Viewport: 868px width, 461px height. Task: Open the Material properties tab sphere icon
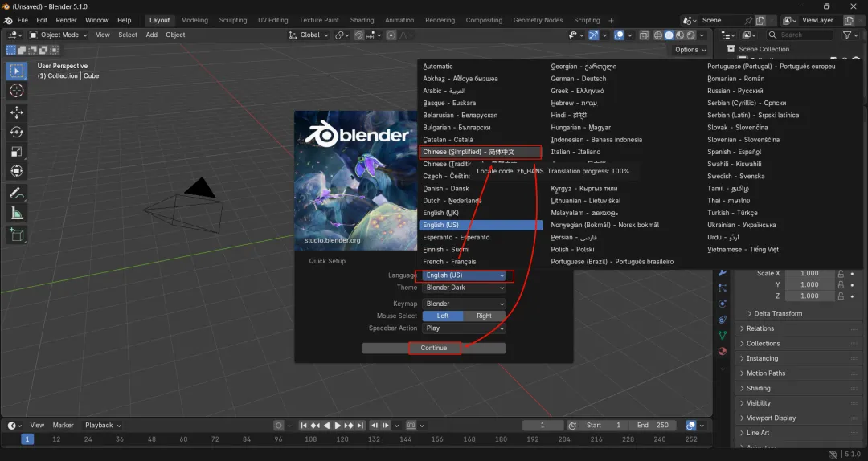pos(723,351)
